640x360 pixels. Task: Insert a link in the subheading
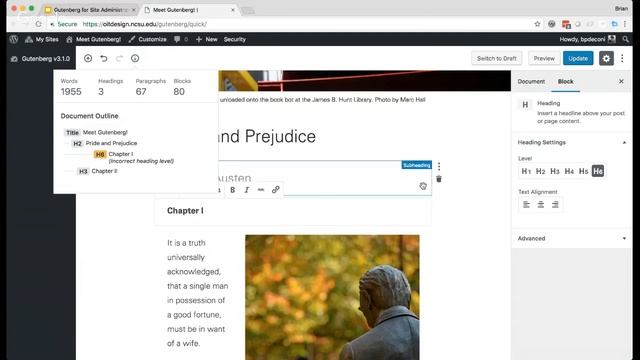pyautogui.click(x=276, y=190)
